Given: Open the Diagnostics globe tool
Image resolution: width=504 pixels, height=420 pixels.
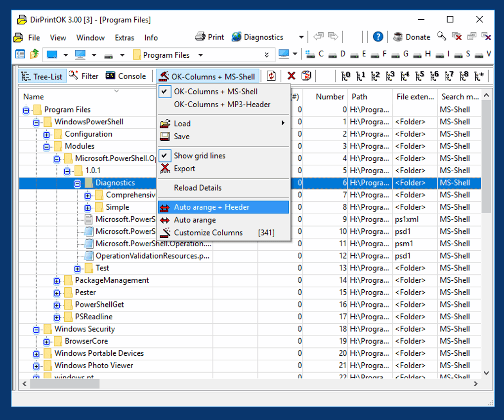Looking at the screenshot, I should 257,37.
